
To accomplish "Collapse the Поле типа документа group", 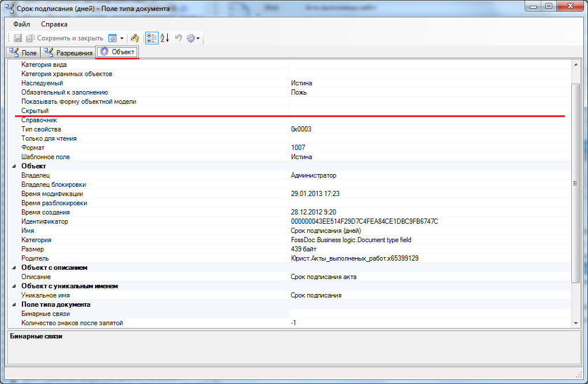I will 13,304.
